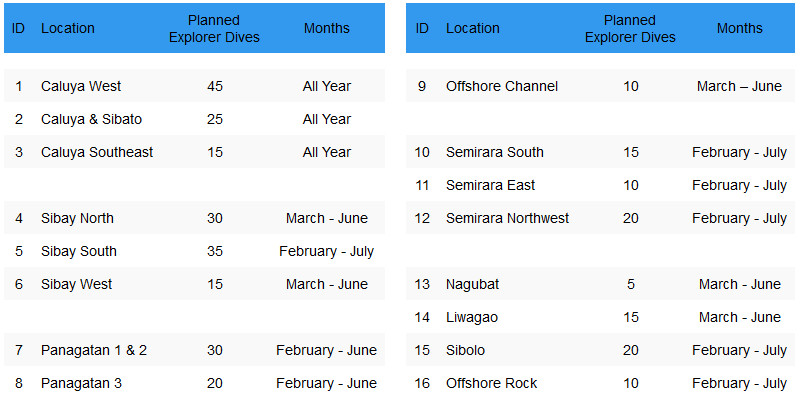Click the Caluya West location cell
The image size is (803, 399).
pos(81,86)
